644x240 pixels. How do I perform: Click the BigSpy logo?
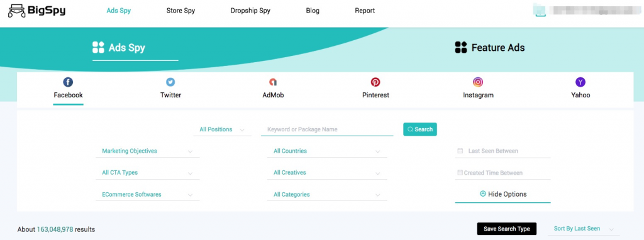click(36, 11)
